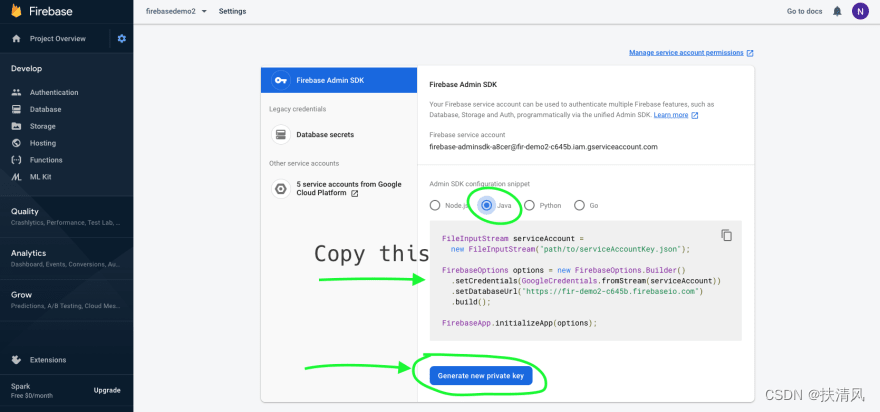Open Functions in the sidebar
The height and width of the screenshot is (412, 880).
click(46, 160)
